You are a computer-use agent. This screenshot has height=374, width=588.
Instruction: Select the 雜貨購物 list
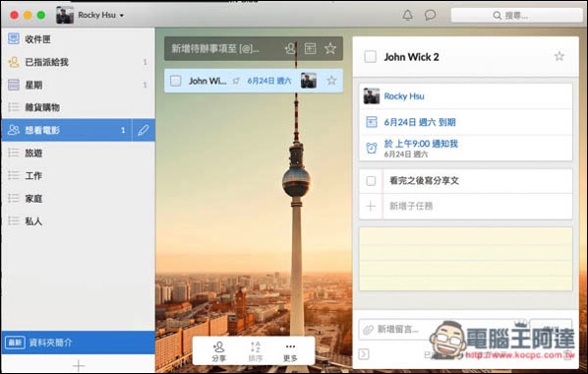[78, 107]
